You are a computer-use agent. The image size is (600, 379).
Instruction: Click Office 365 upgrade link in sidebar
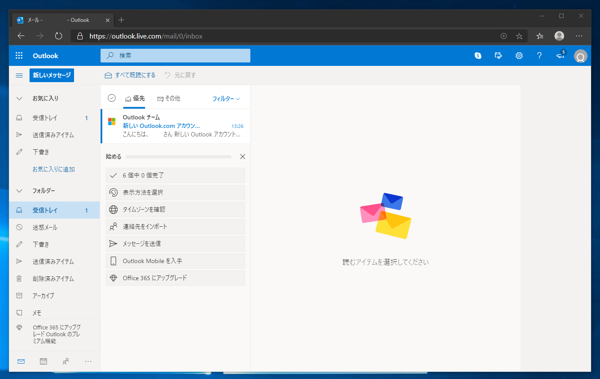click(x=54, y=334)
